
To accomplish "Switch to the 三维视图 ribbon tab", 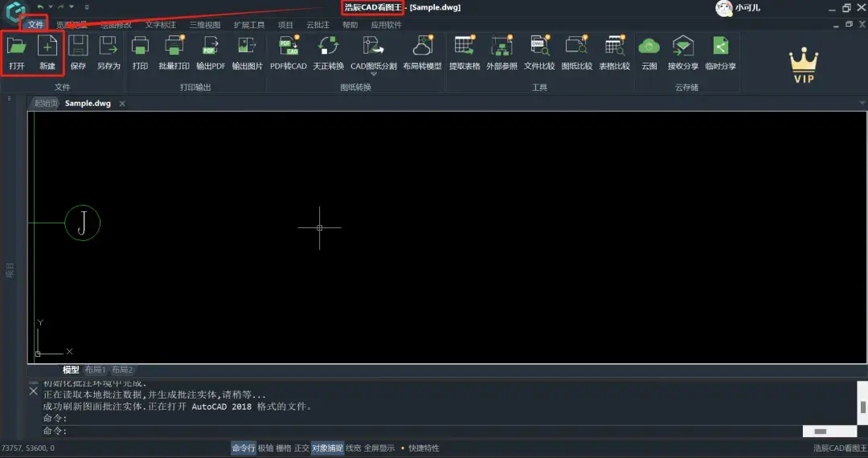I will [205, 25].
